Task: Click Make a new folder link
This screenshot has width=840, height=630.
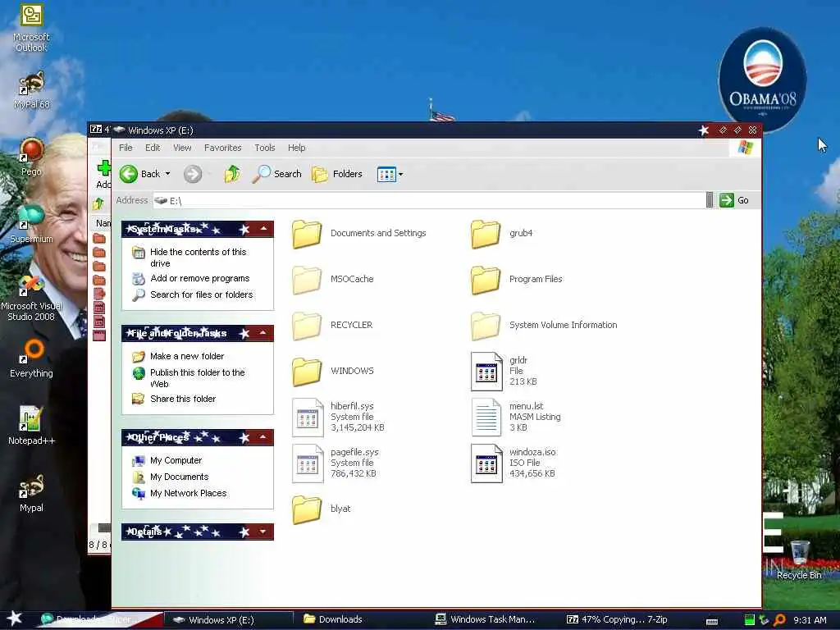Action: (x=187, y=356)
